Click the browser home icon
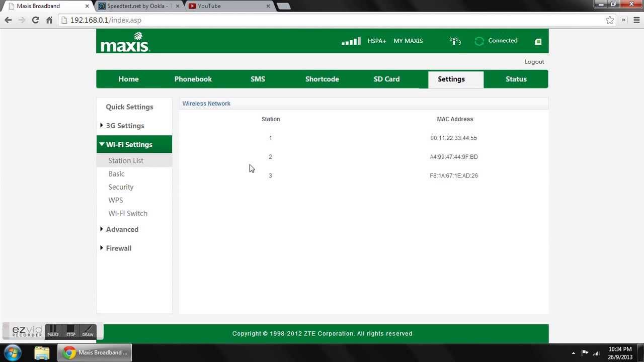 pyautogui.click(x=49, y=20)
